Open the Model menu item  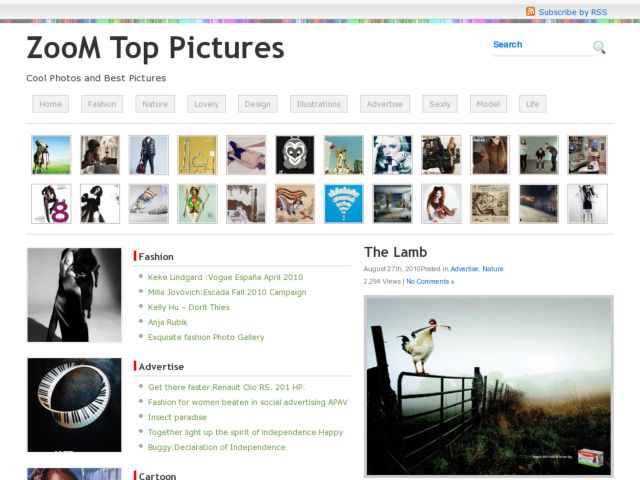coord(488,104)
